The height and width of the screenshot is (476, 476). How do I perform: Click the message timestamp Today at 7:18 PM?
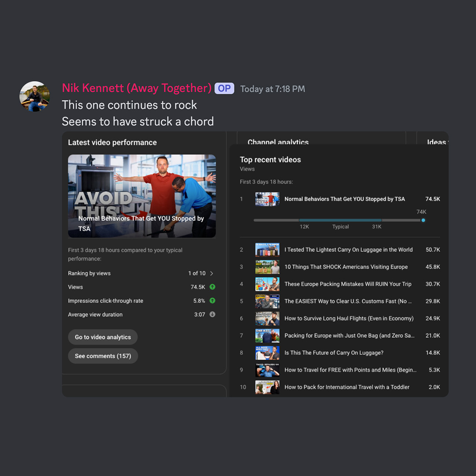273,89
